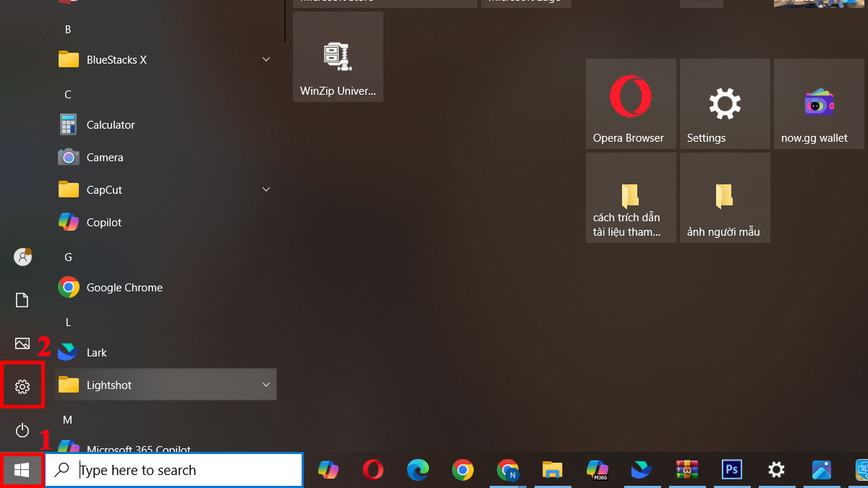
Task: Open the Opera Browser tile
Action: [631, 103]
